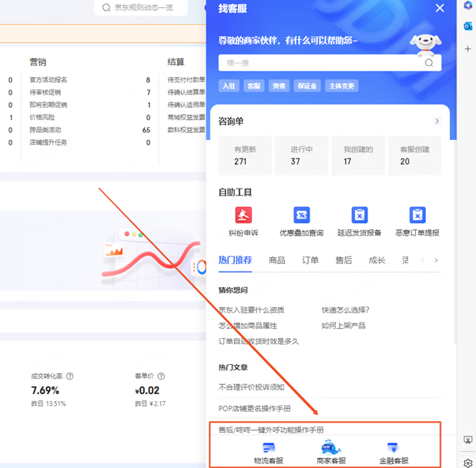Click the ¥0.02 客单价 value

pos(147,390)
